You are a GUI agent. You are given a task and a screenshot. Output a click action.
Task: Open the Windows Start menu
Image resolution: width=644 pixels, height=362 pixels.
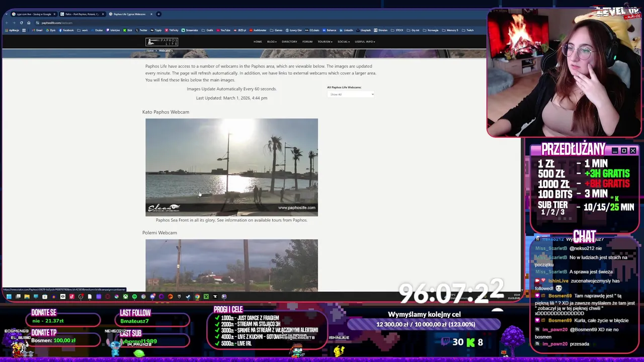(9, 297)
